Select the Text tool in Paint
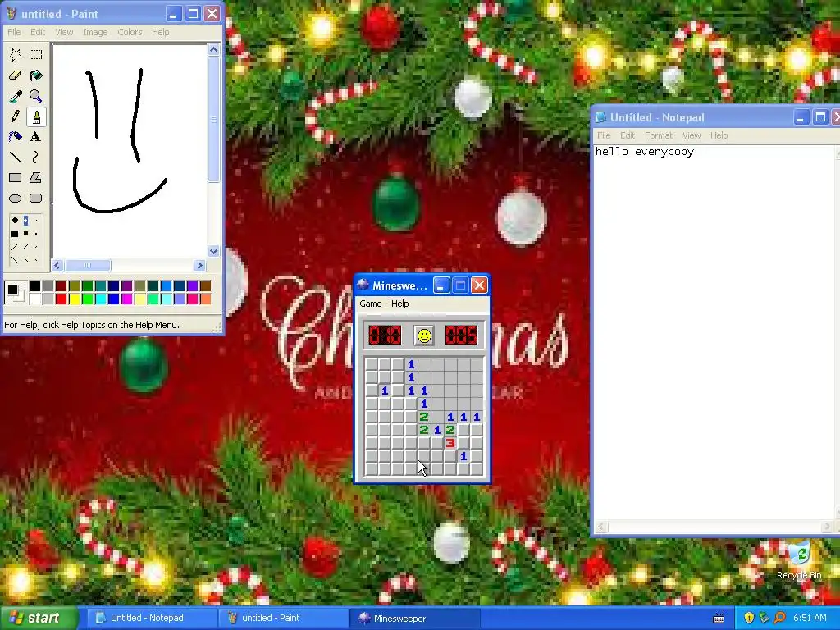The height and width of the screenshot is (630, 840). (35, 137)
